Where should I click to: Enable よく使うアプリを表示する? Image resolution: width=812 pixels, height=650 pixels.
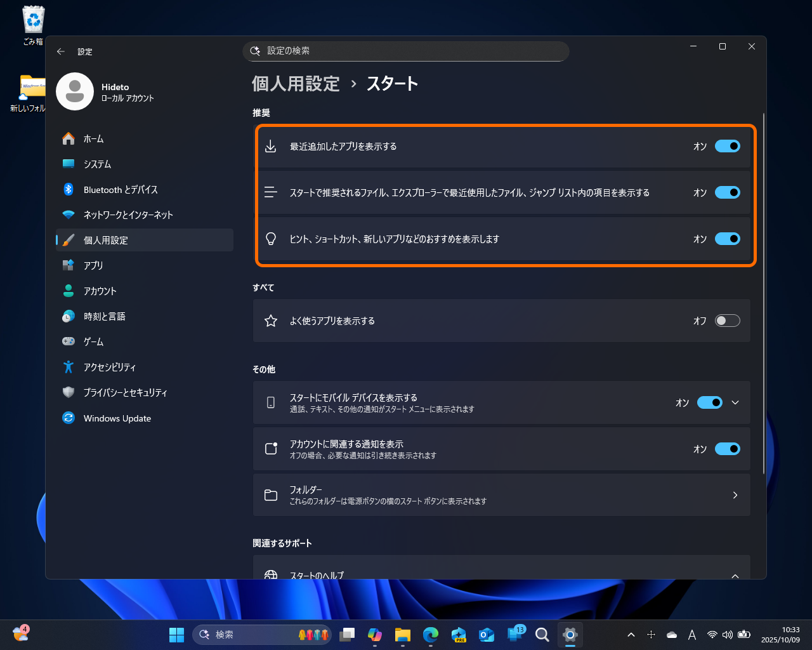[728, 321]
